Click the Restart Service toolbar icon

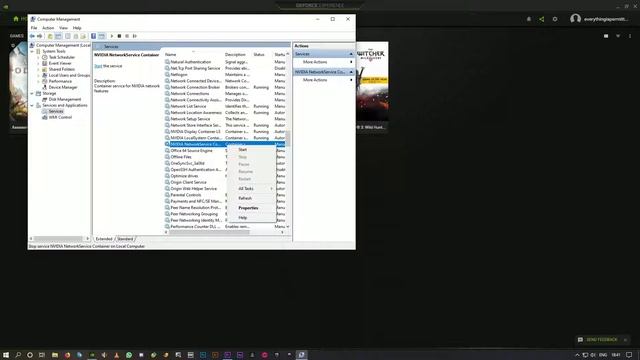click(x=135, y=36)
